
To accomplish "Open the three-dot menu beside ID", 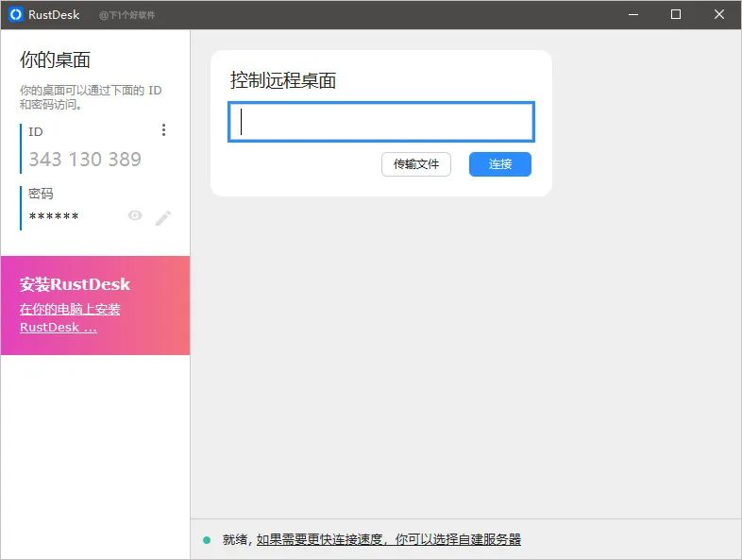I will (163, 130).
